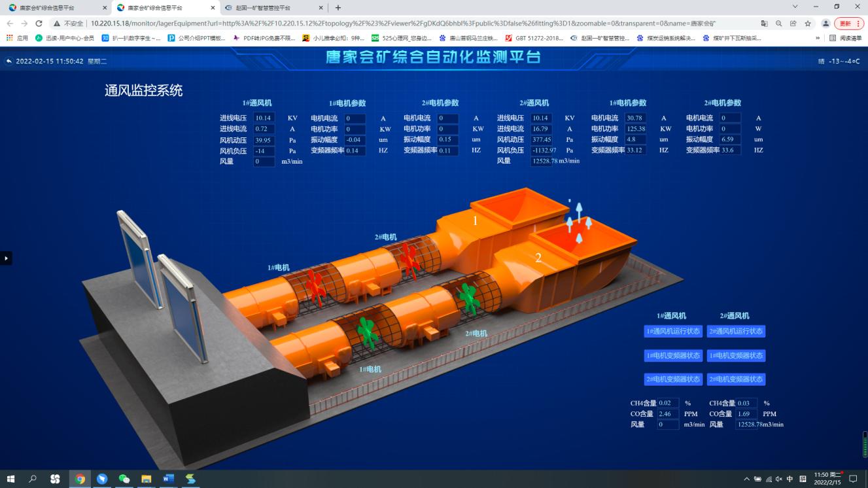Show hidden bookmarks with the double chevron
Screen dimensions: 868x488
click(x=818, y=38)
